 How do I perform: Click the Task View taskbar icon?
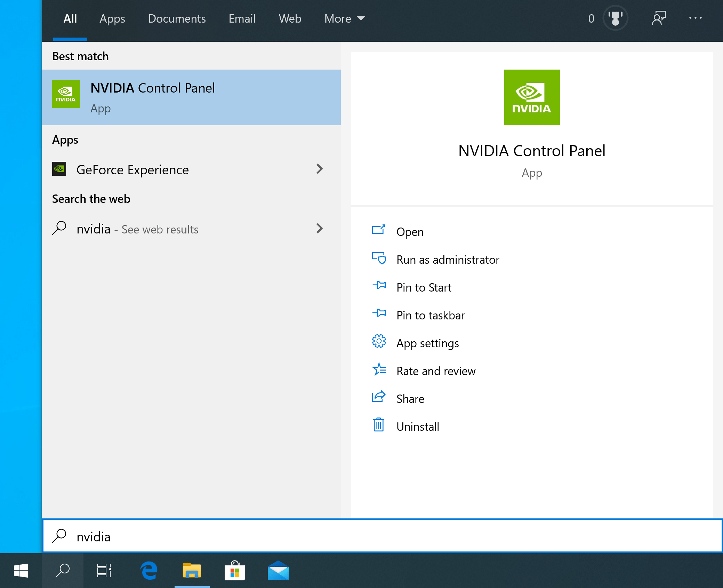104,571
